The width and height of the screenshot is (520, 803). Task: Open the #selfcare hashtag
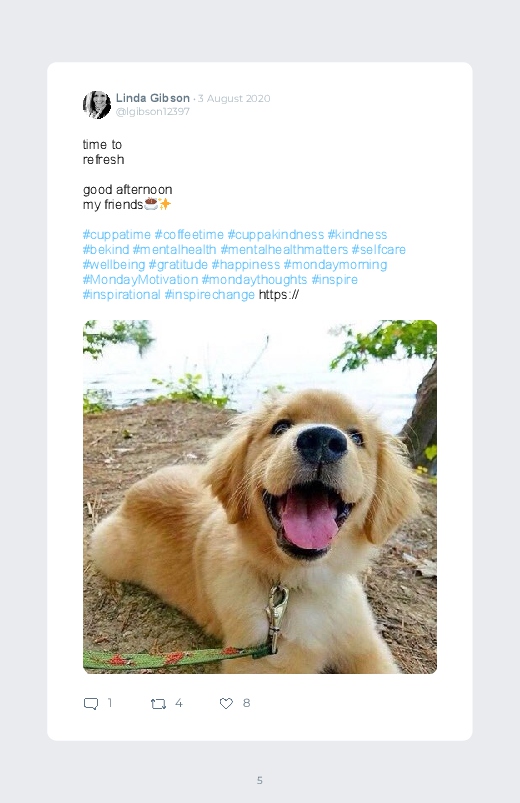pos(379,249)
